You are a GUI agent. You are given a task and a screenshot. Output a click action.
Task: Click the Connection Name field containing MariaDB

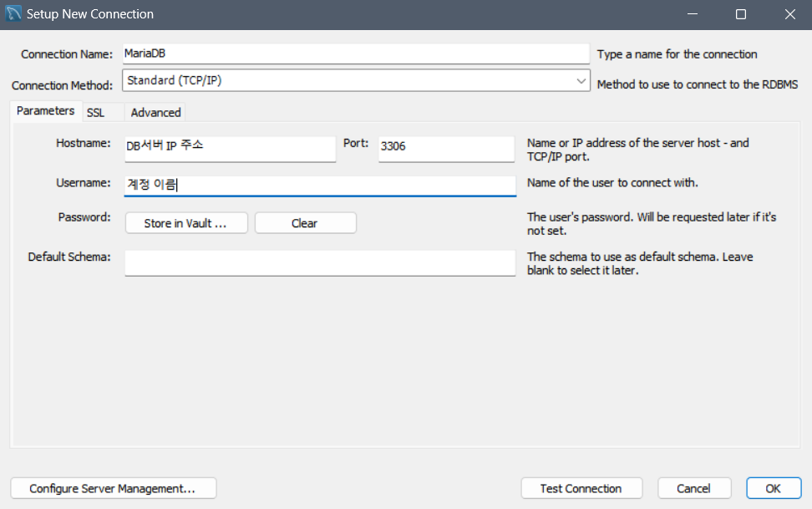(356, 53)
